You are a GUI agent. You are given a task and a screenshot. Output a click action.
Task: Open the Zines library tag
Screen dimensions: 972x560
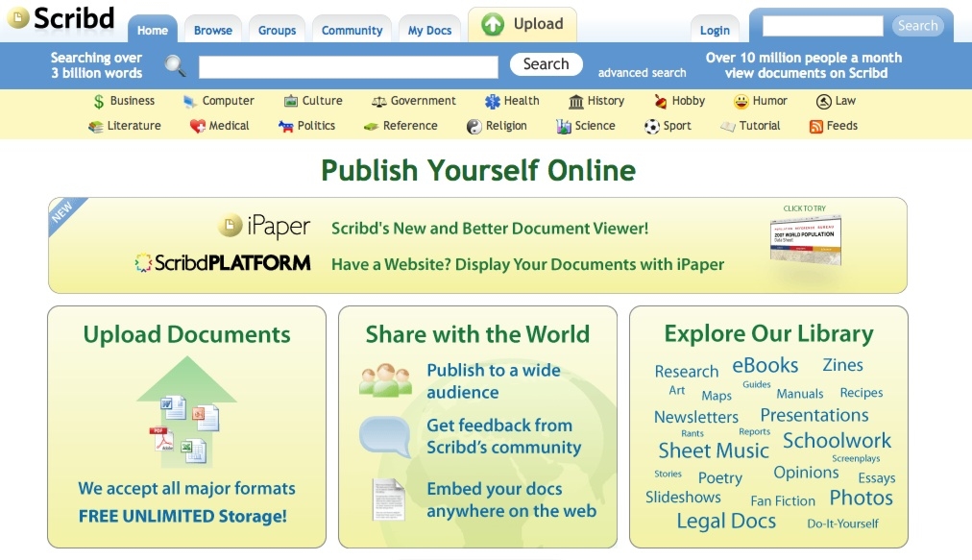(x=842, y=365)
